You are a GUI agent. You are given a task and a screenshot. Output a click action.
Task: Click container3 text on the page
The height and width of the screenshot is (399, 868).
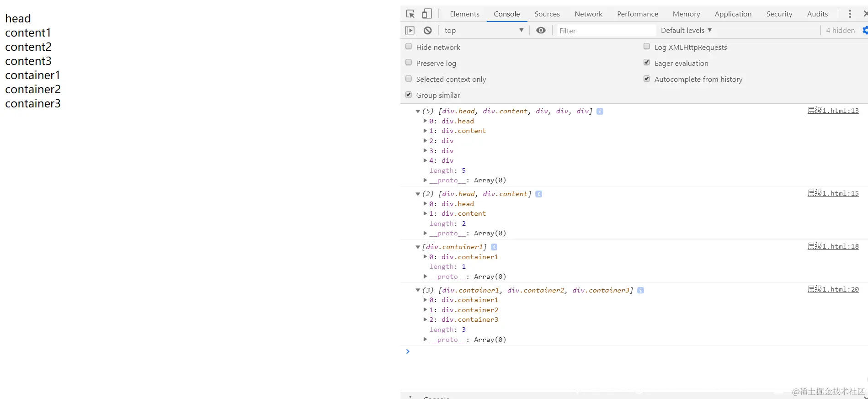pyautogui.click(x=33, y=104)
